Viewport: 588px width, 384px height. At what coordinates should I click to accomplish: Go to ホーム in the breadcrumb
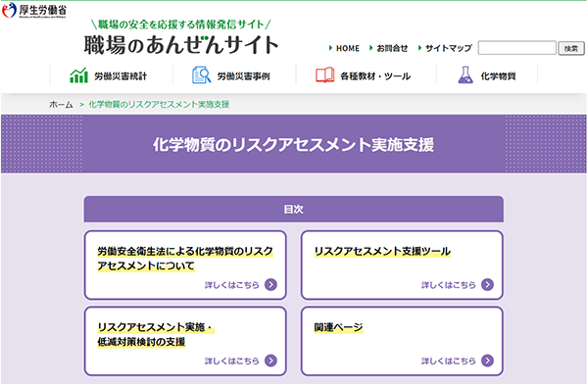(61, 104)
